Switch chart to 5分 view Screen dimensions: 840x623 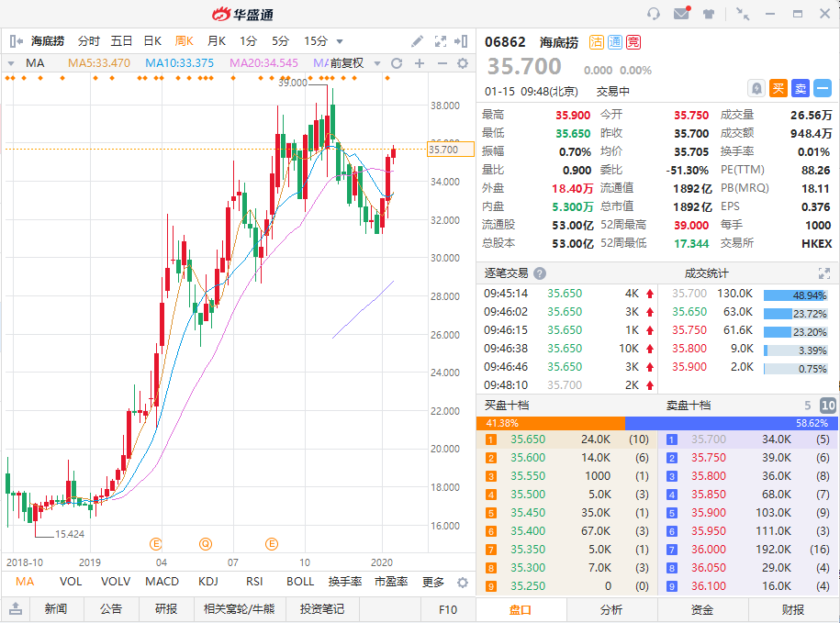coord(280,41)
